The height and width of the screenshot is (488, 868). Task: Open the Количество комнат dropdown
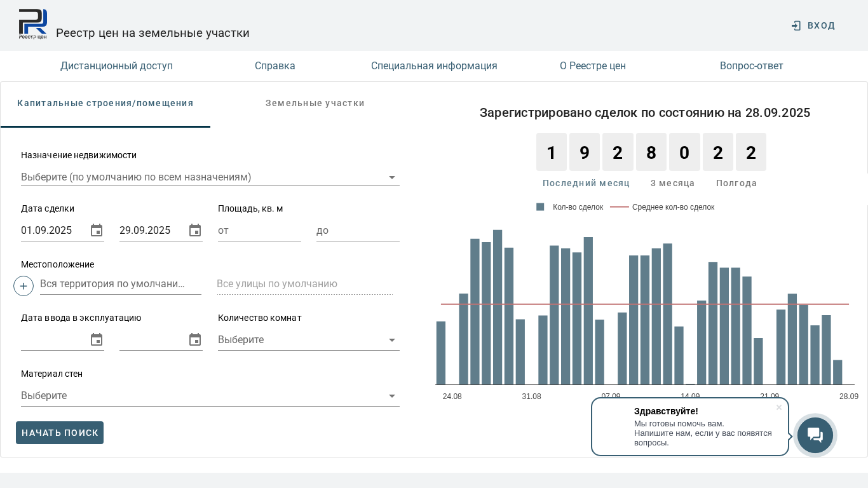[x=392, y=340]
